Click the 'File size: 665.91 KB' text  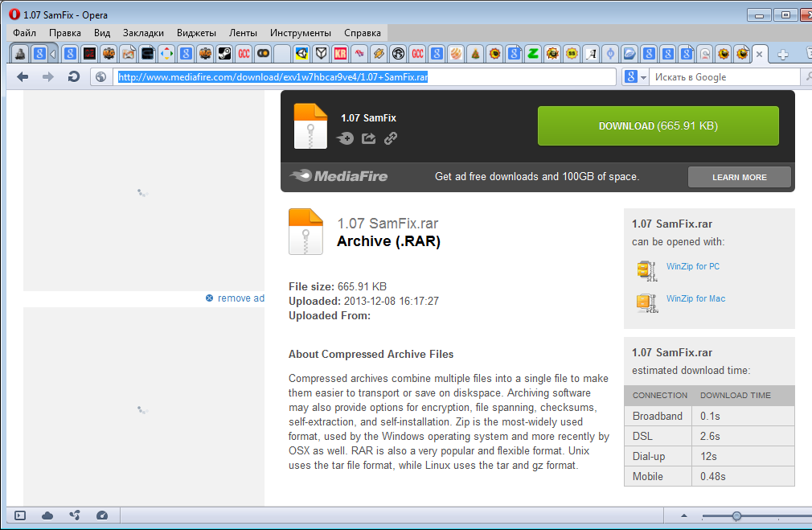tap(338, 286)
